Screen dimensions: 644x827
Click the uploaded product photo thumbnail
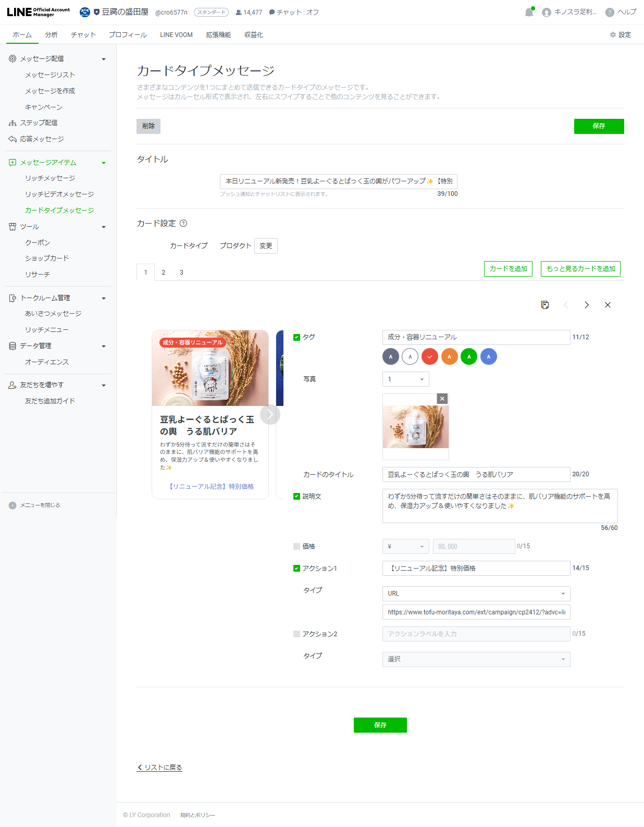point(416,427)
